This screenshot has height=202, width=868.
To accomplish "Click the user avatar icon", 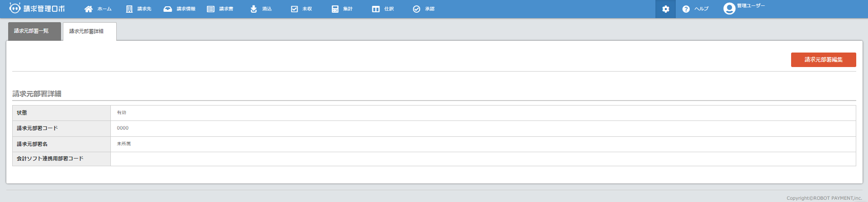I will pos(729,9).
